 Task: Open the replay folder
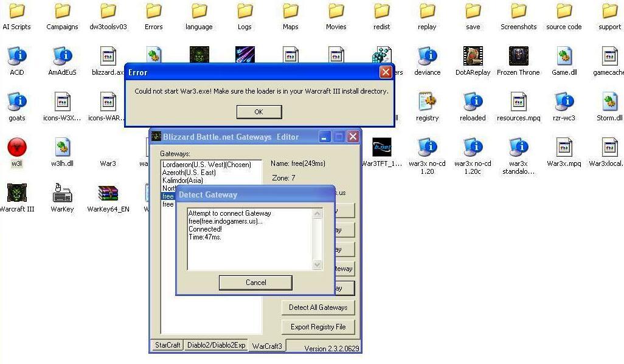[427, 11]
